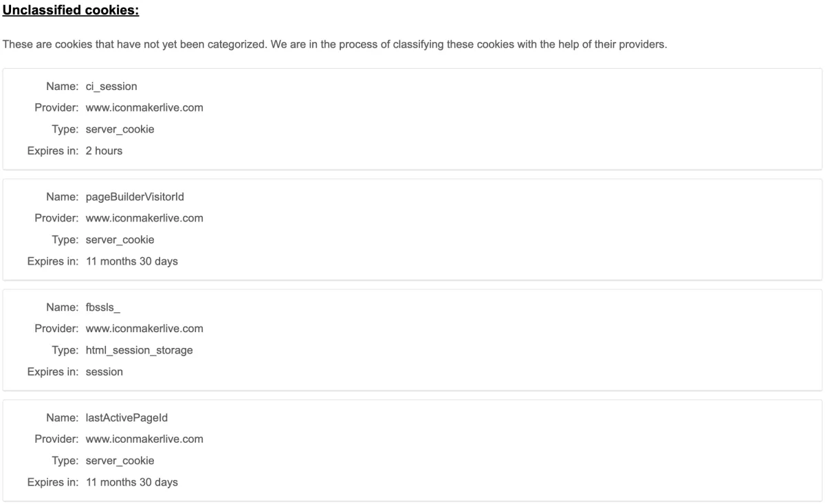Select the pageBuilderVisitorId cookie name
825x504 pixels.
pos(135,197)
